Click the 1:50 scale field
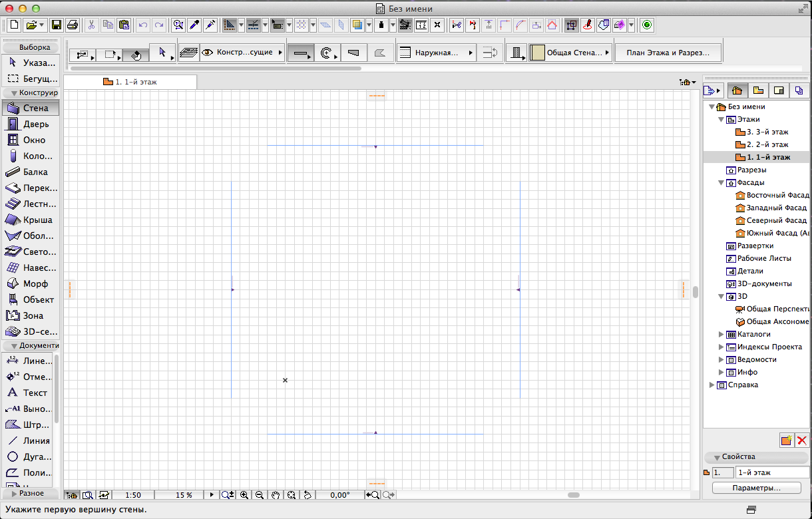Image resolution: width=812 pixels, height=519 pixels. (x=132, y=495)
